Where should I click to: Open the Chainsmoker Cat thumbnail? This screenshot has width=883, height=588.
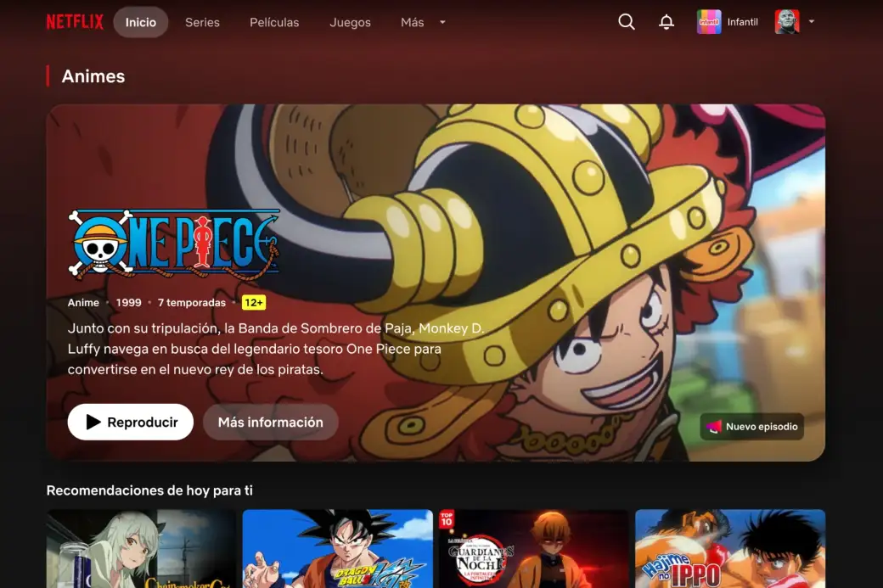point(141,549)
